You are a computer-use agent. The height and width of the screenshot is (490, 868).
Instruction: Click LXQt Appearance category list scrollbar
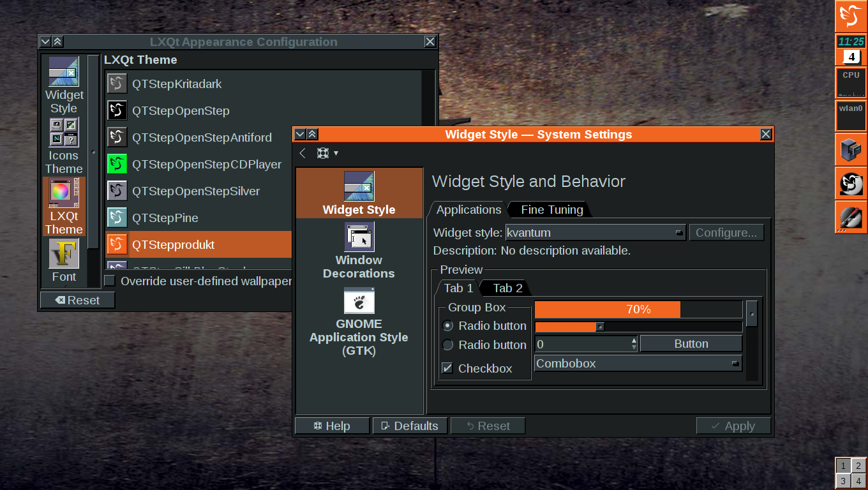pyautogui.click(x=94, y=153)
